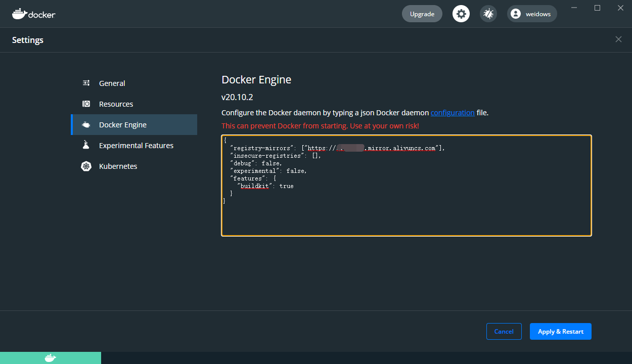The image size is (632, 364).
Task: Click the Upgrade button
Action: tap(422, 14)
